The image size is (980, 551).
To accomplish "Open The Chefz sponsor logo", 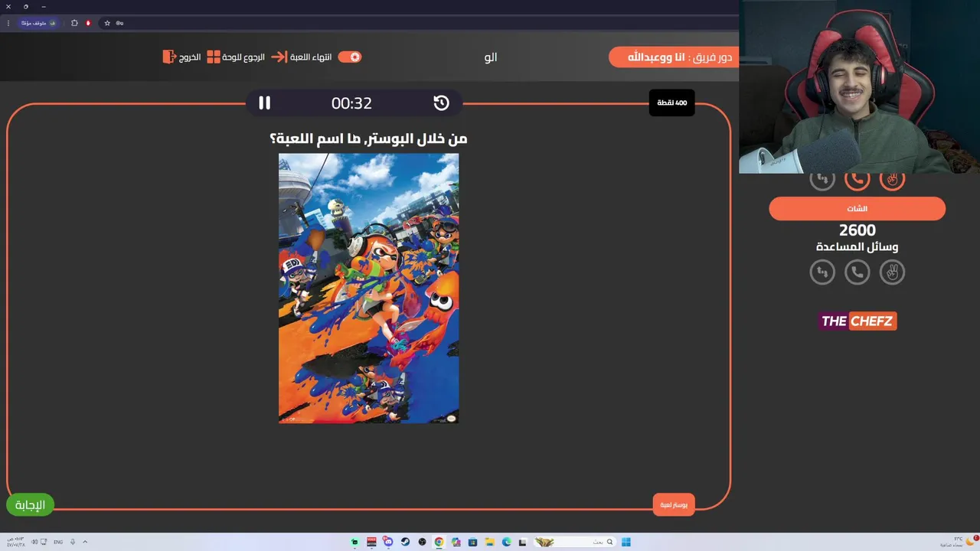I will pyautogui.click(x=857, y=321).
